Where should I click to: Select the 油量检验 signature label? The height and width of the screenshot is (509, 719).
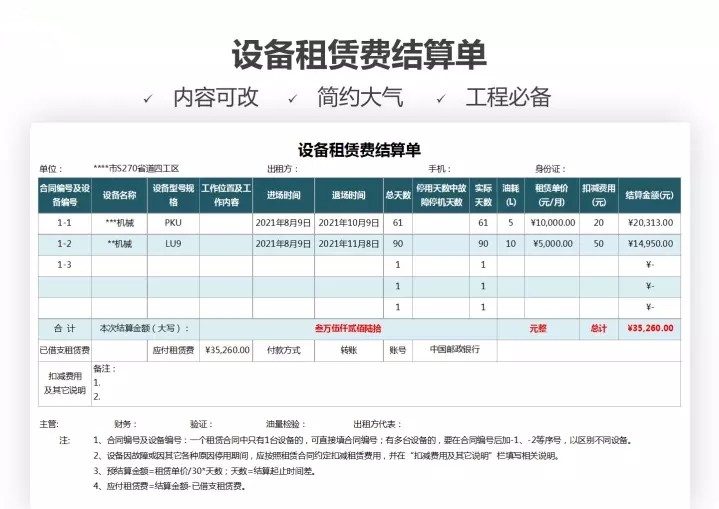[x=285, y=425]
